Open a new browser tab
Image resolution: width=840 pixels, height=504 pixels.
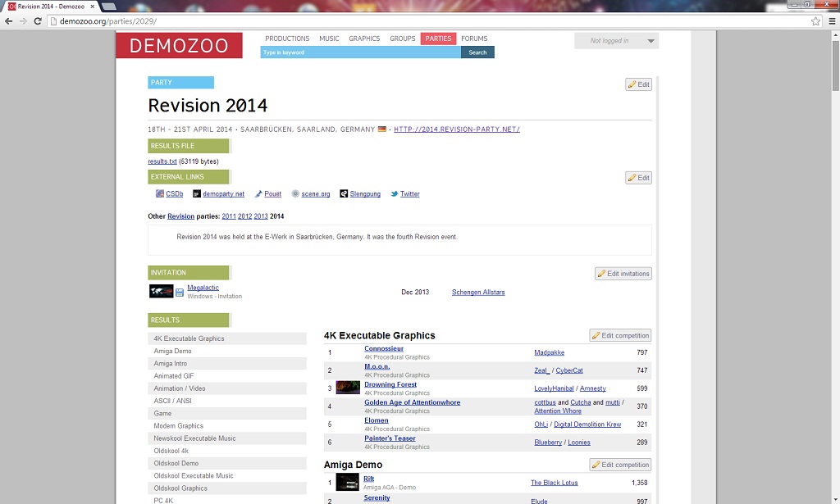(x=109, y=7)
